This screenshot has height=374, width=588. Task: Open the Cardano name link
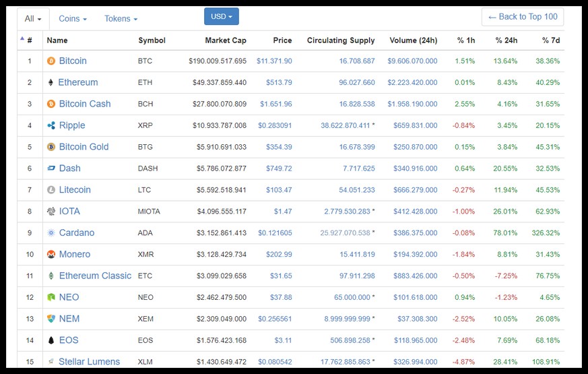[77, 233]
